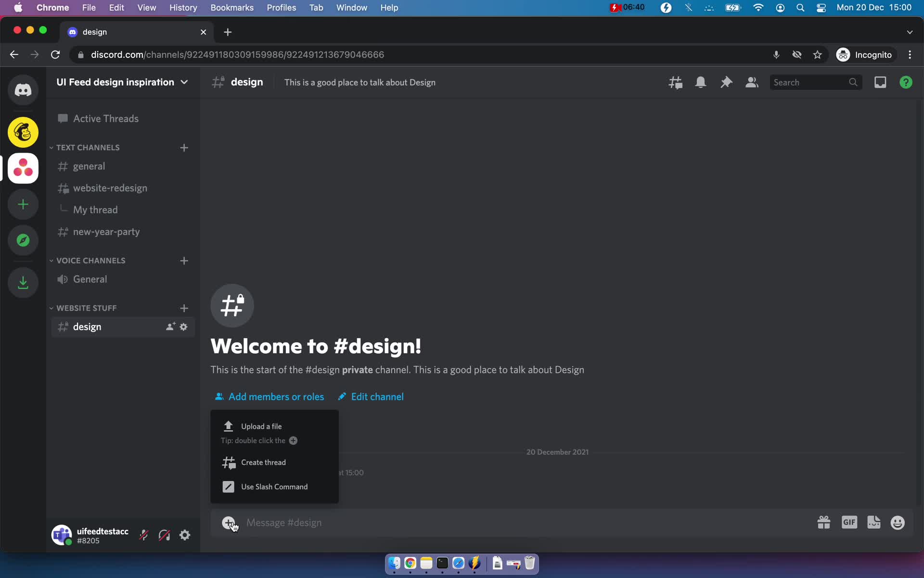Open the new-year-party channel
This screenshot has width=924, height=578.
[x=123, y=232]
